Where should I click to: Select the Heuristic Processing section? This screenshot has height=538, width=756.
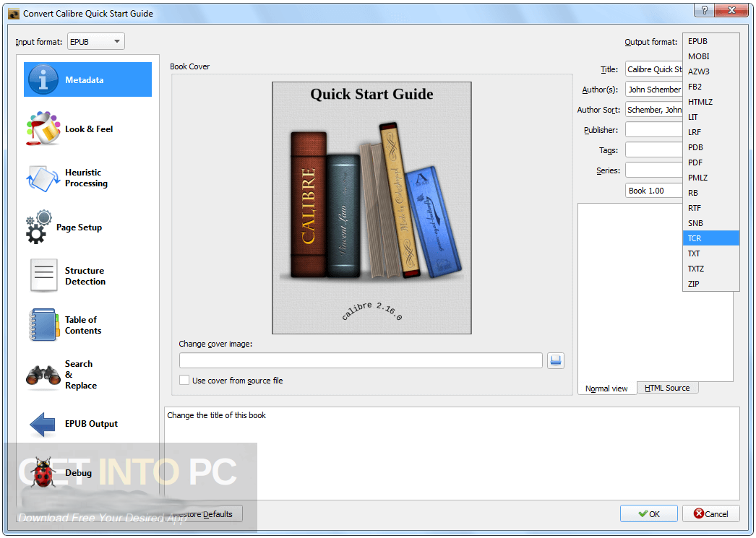[x=87, y=178]
